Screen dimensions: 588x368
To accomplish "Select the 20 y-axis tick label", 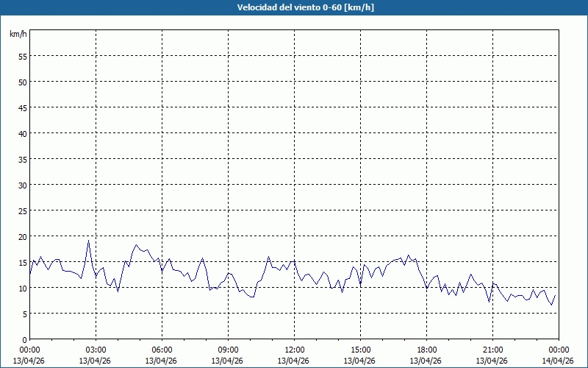I will coord(22,236).
